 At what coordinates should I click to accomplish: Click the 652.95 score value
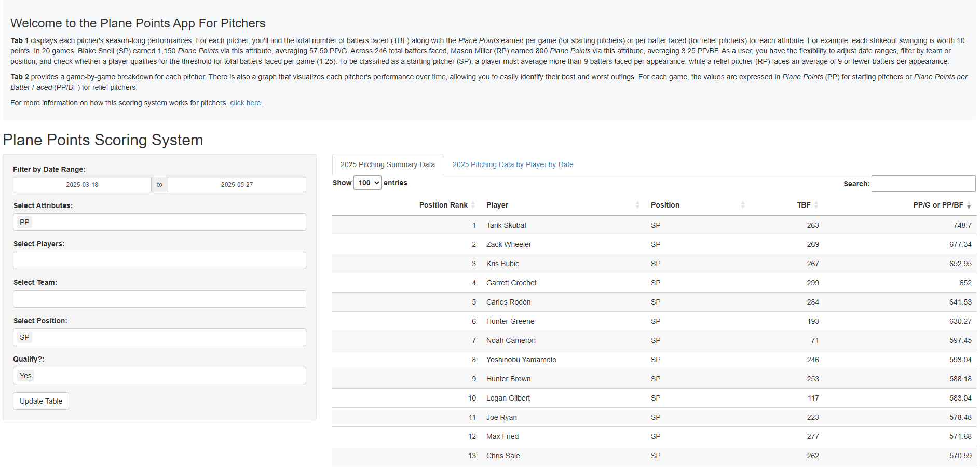pos(960,264)
